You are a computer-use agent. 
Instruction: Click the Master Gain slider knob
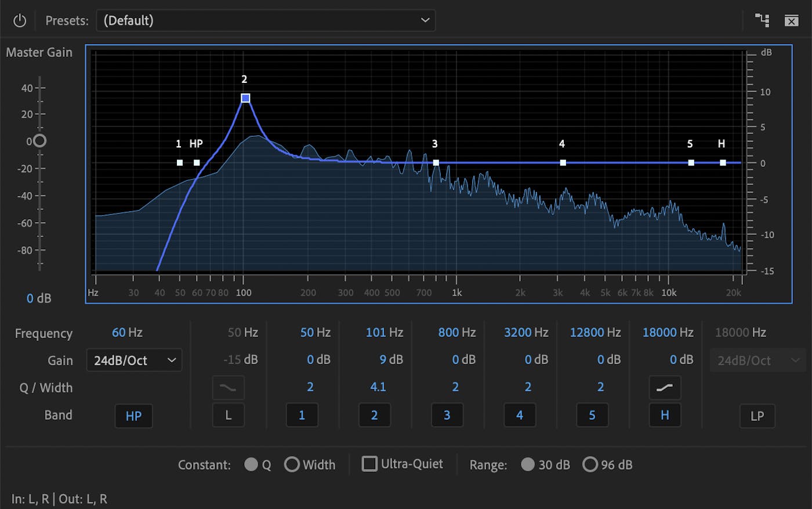[x=39, y=141]
